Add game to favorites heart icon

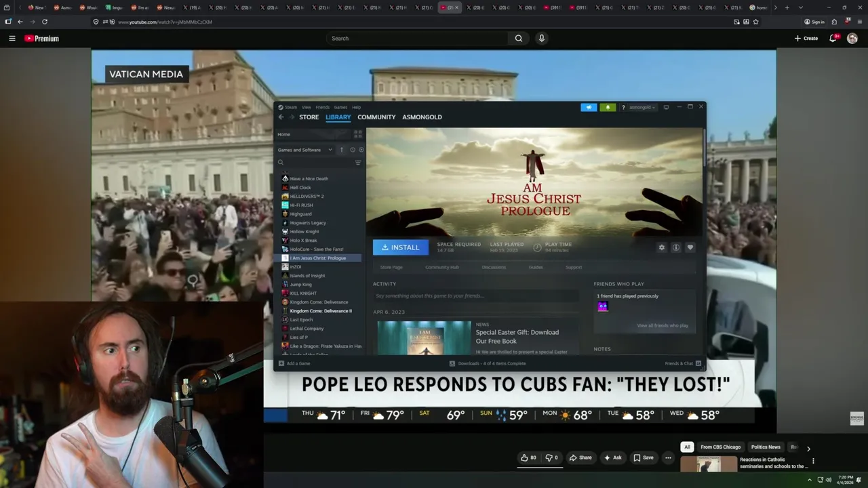(690, 247)
